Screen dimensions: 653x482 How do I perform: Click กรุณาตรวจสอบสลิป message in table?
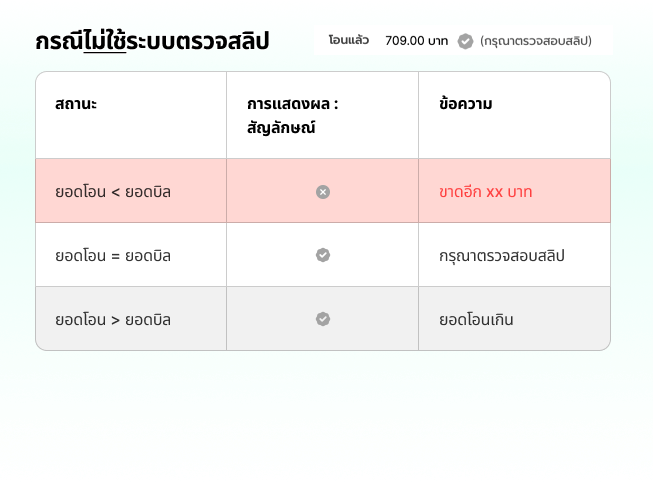point(502,256)
